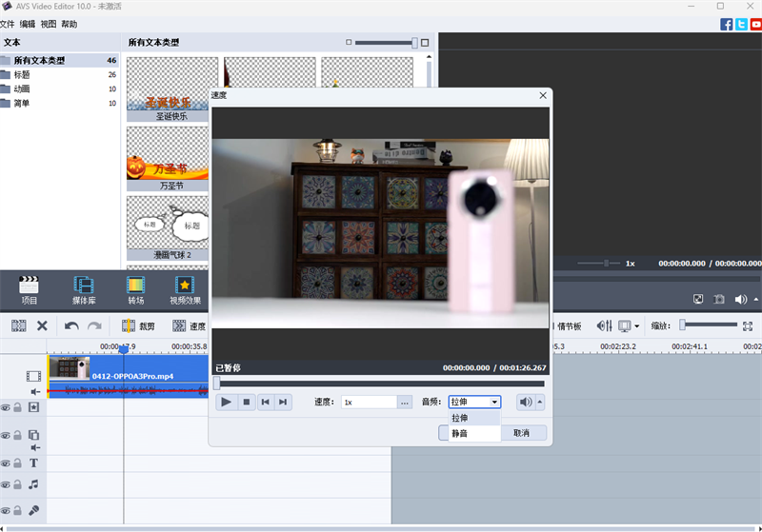Click the 视频效果 video effects icon

click(x=186, y=288)
